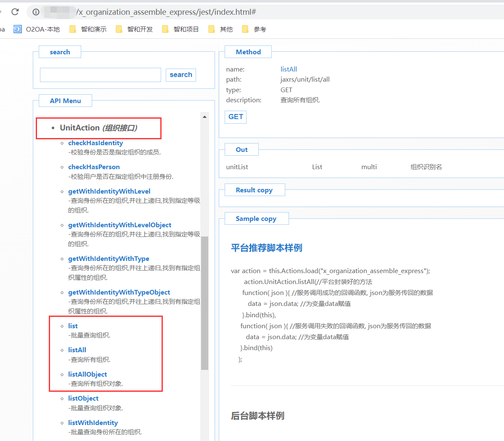Open the 智和开发 bookmark folder
This screenshot has height=441, width=504.
[x=134, y=29]
